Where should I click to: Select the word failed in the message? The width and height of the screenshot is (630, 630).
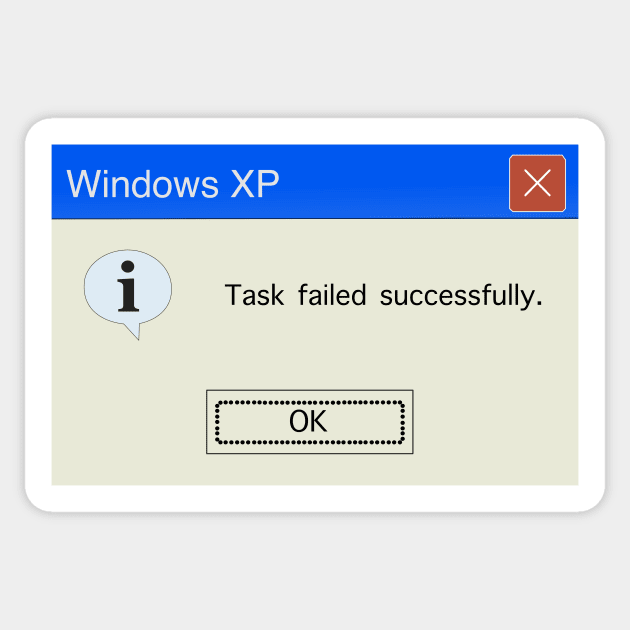coord(332,295)
